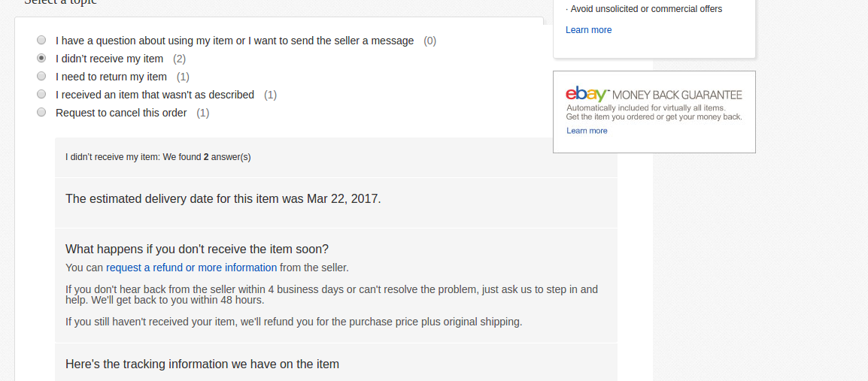This screenshot has width=868, height=381.
Task: Open the request a refund or more information link
Action: (x=191, y=268)
